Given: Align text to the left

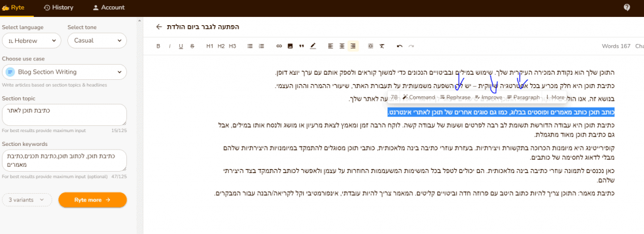Looking at the screenshot, I should click(x=331, y=47).
